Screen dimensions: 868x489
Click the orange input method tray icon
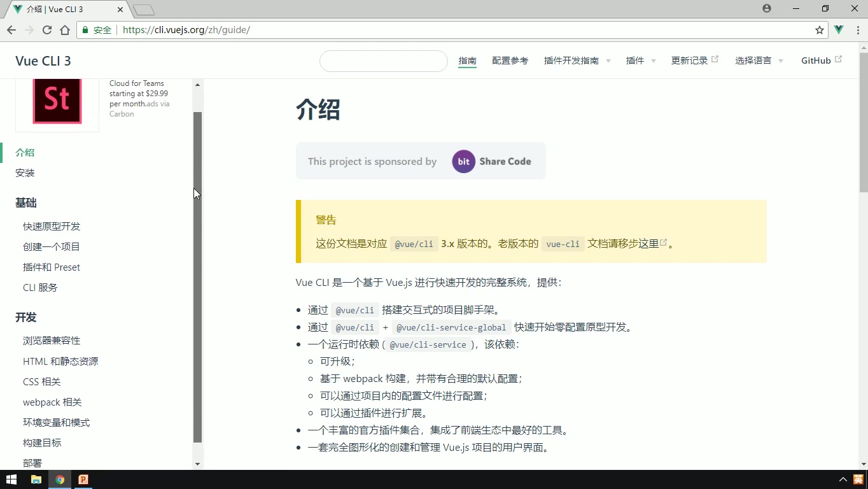858,479
